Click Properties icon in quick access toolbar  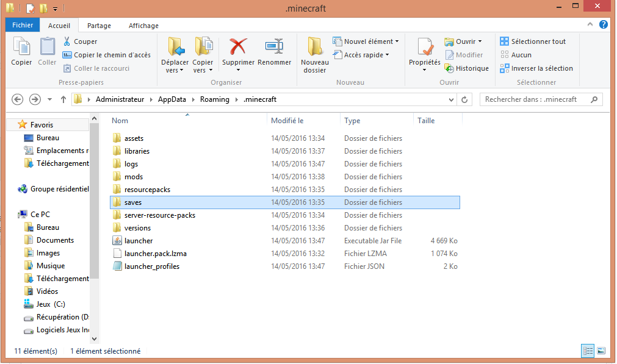click(x=31, y=8)
